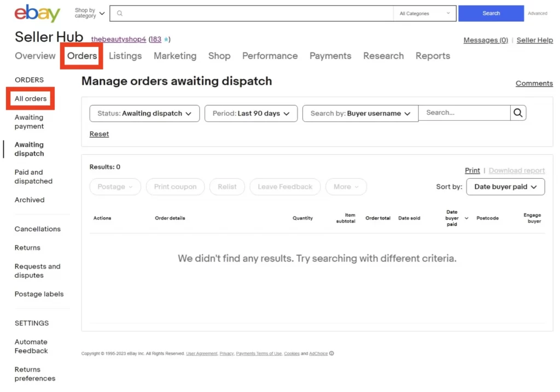Expand Status: Awaiting dispatch filter
560x392 pixels.
(144, 114)
